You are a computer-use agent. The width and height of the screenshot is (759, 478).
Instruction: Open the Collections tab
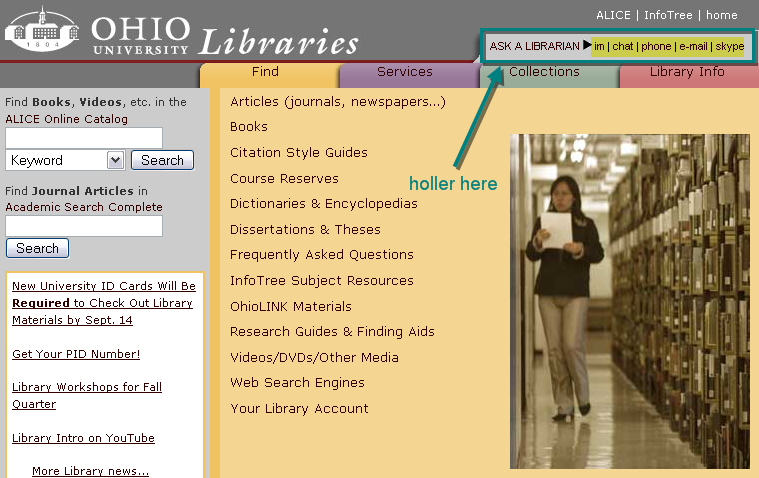(544, 72)
